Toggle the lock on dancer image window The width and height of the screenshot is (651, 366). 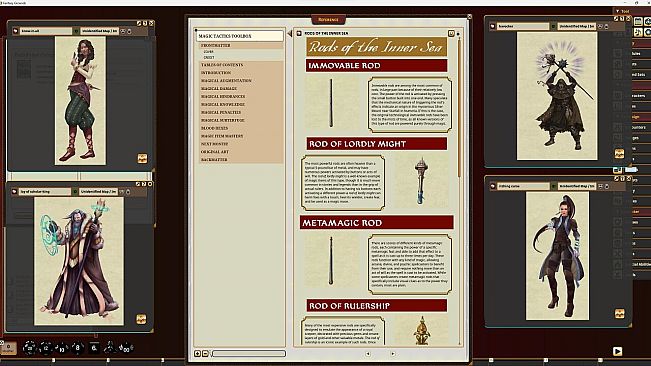(129, 31)
